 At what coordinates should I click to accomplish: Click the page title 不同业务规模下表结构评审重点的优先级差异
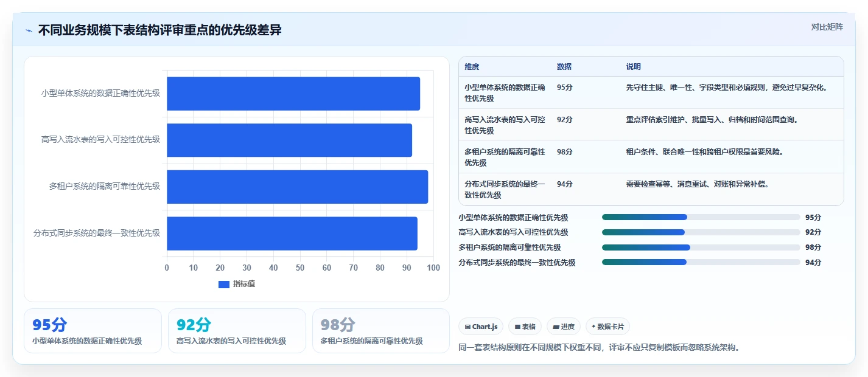160,30
